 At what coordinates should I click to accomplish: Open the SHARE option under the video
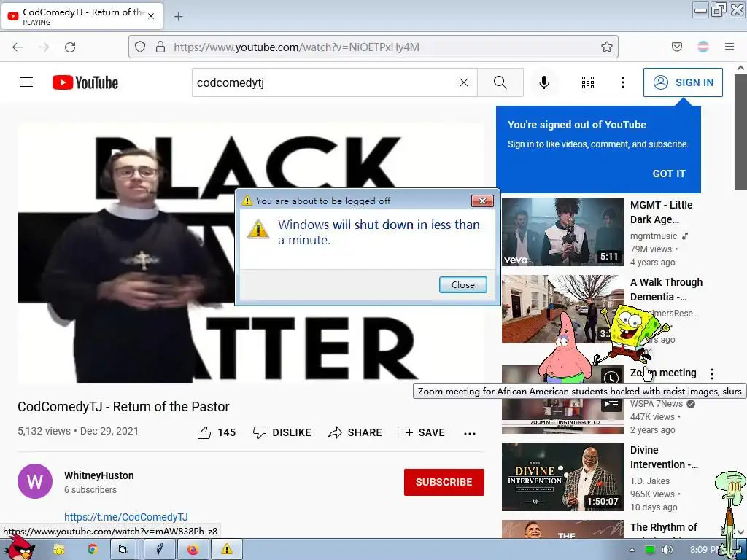coord(355,432)
